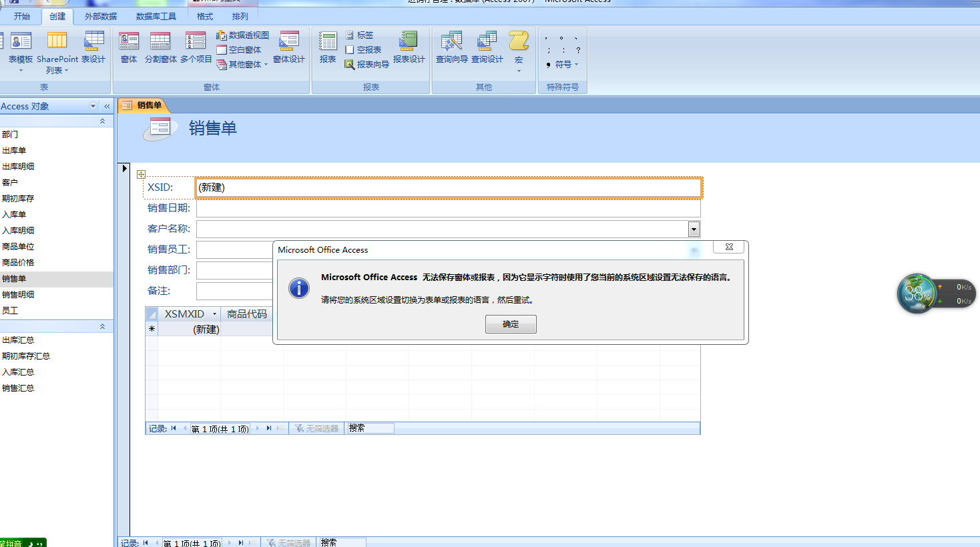980x547 pixels.
Task: Open 查询设计 query design
Action: [487, 47]
